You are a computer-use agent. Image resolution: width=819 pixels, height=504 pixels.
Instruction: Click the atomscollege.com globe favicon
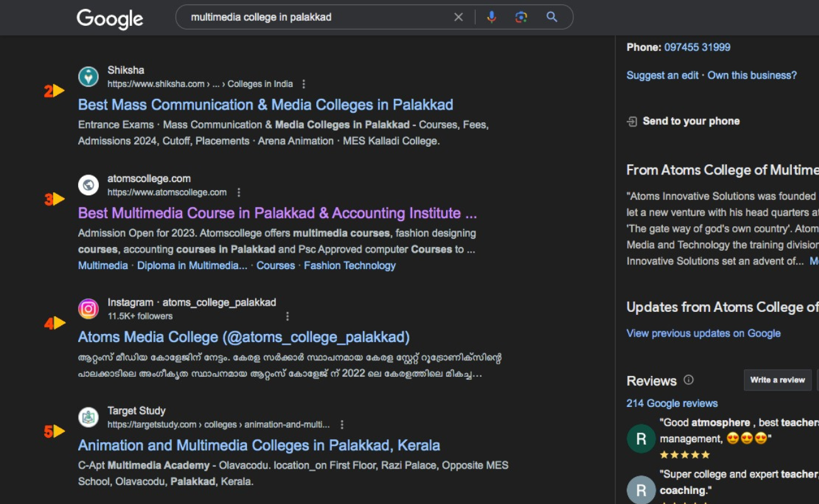tap(88, 185)
